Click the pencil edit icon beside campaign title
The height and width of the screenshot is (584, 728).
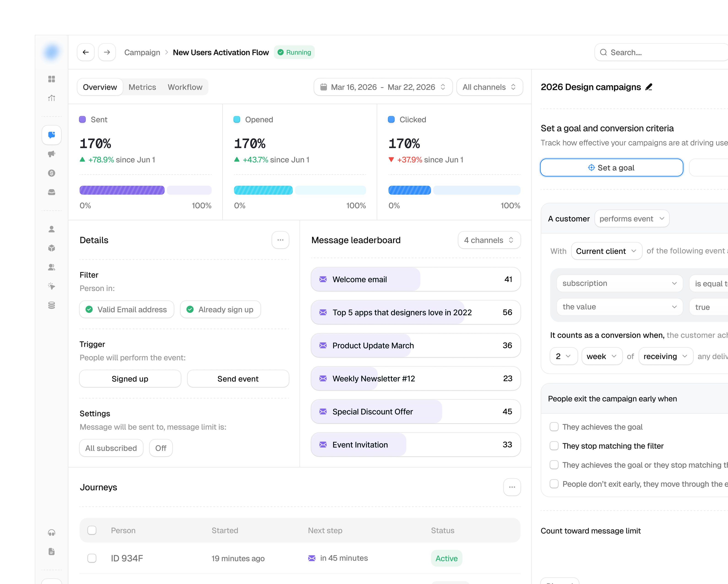click(649, 87)
